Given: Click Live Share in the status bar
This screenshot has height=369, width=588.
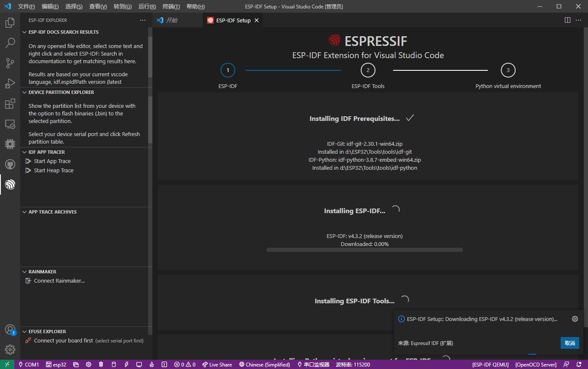Looking at the screenshot, I should click(217, 364).
